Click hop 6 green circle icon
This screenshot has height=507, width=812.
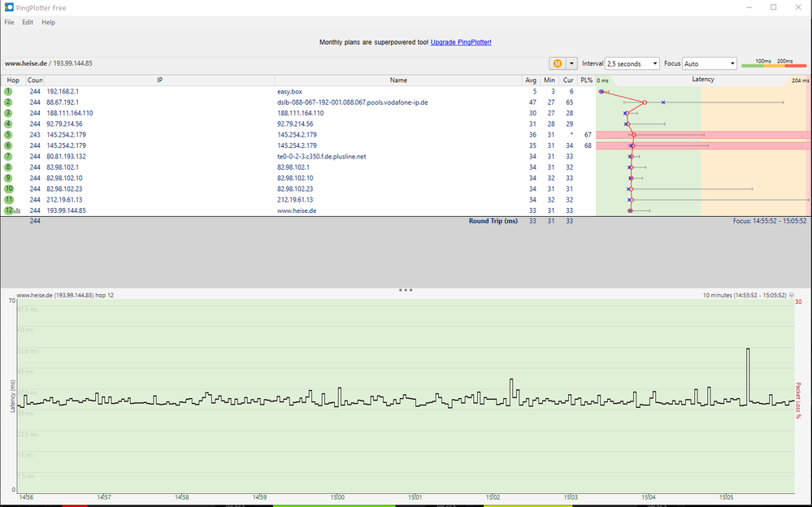(8, 146)
